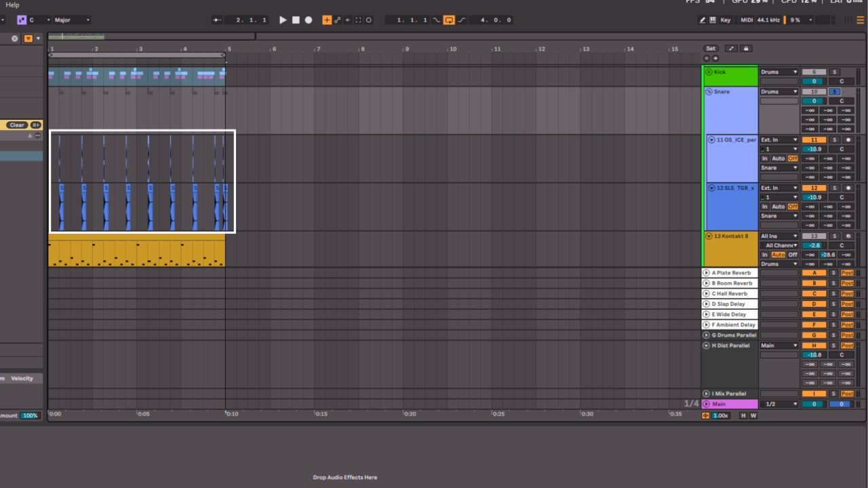Open H Dist Parallel output dropdown showing Main
Image resolution: width=868 pixels, height=488 pixels.
pyautogui.click(x=779, y=346)
